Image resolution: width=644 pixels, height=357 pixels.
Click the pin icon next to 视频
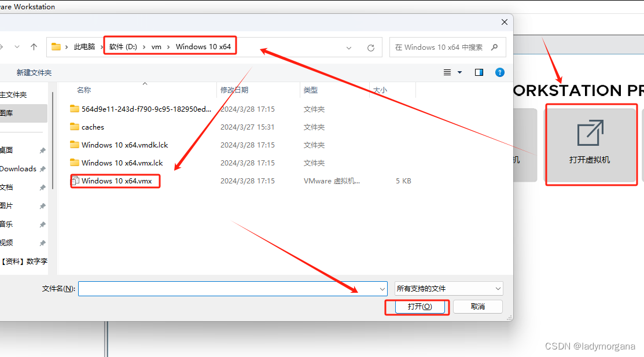pos(42,243)
